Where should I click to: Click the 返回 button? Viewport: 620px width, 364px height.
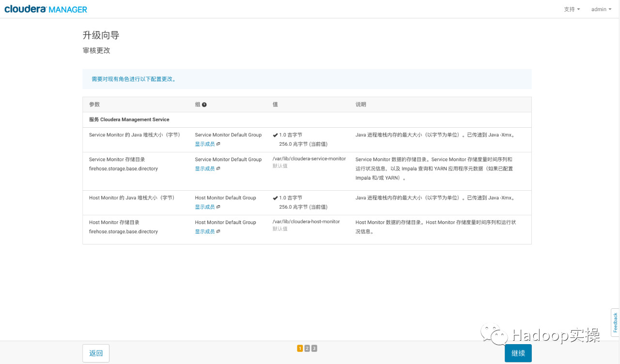point(96,353)
